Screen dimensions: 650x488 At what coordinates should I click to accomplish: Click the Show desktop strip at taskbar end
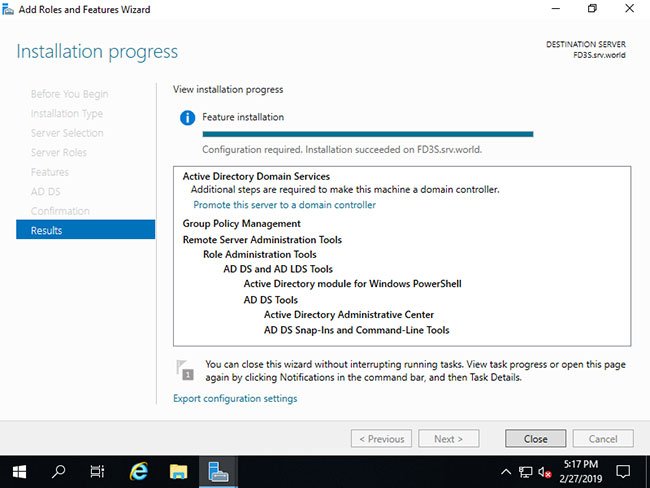click(x=648, y=472)
